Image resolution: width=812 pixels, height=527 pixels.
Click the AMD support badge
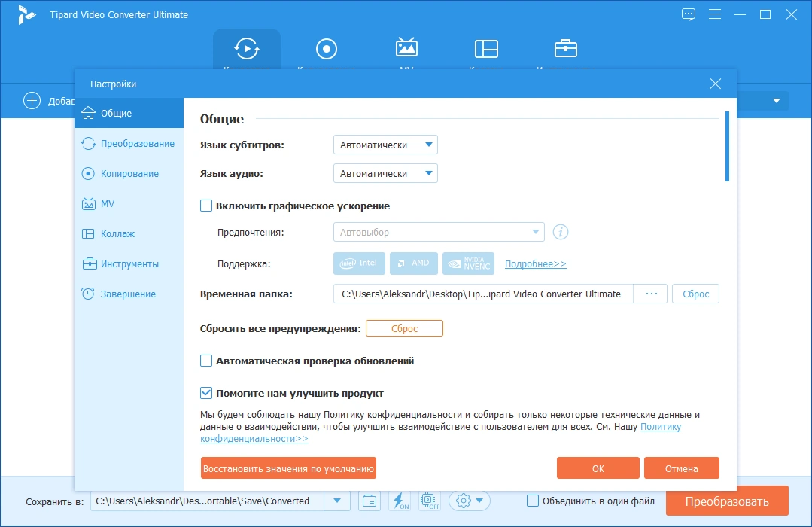pyautogui.click(x=414, y=263)
